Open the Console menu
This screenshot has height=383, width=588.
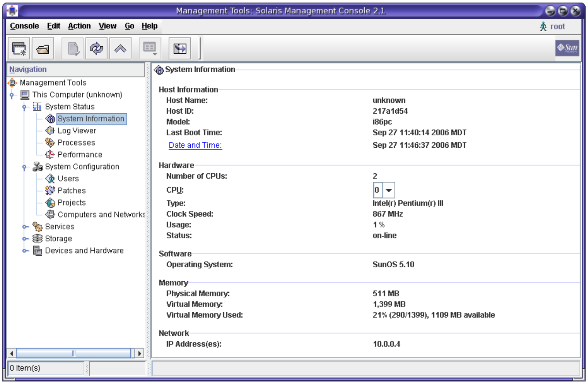tap(24, 26)
